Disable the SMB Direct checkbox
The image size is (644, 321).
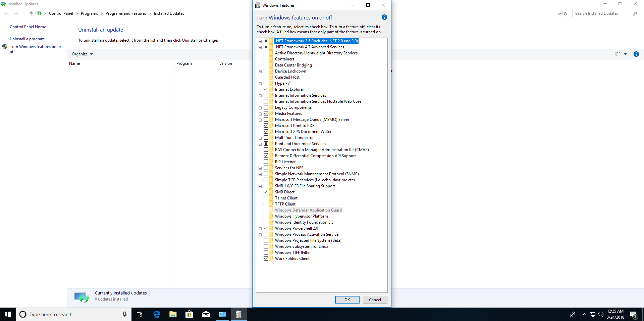click(x=266, y=192)
